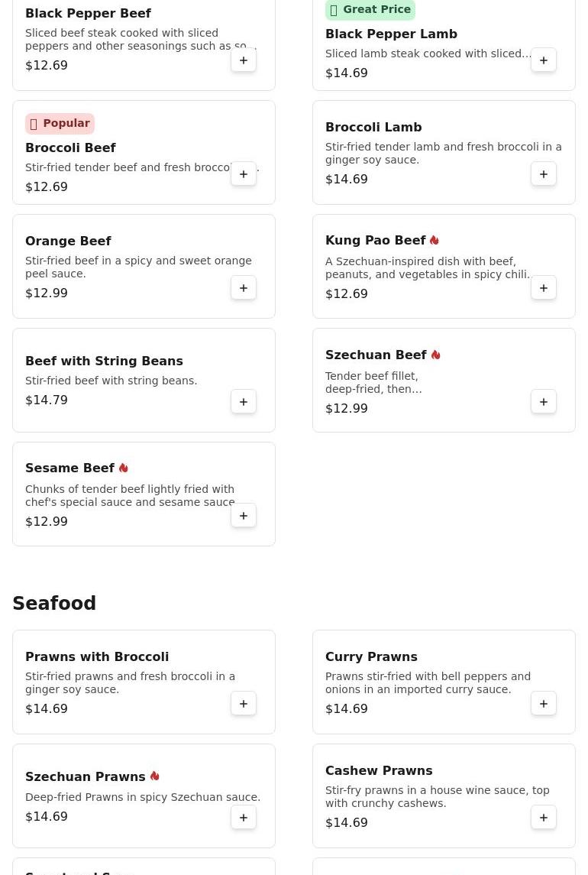Click the Popular badge on Broccoli Beef

point(60,124)
